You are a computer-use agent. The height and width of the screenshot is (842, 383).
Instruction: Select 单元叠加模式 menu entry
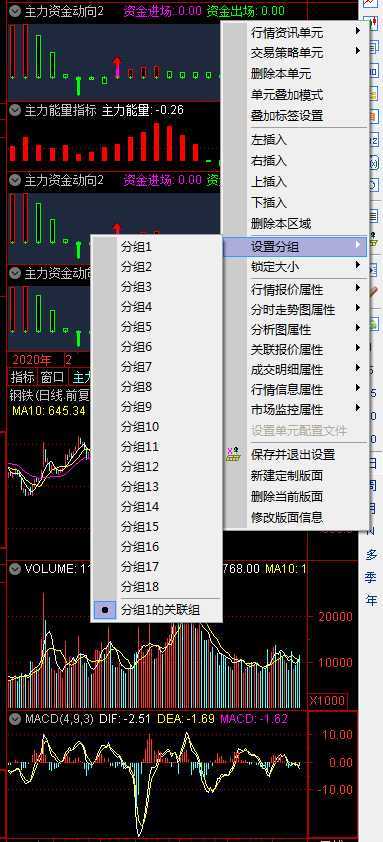295,95
